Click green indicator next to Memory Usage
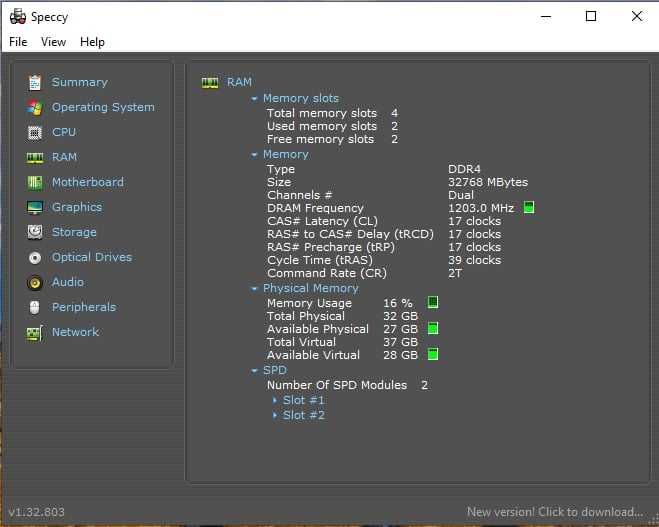The width and height of the screenshot is (659, 527). coord(433,302)
